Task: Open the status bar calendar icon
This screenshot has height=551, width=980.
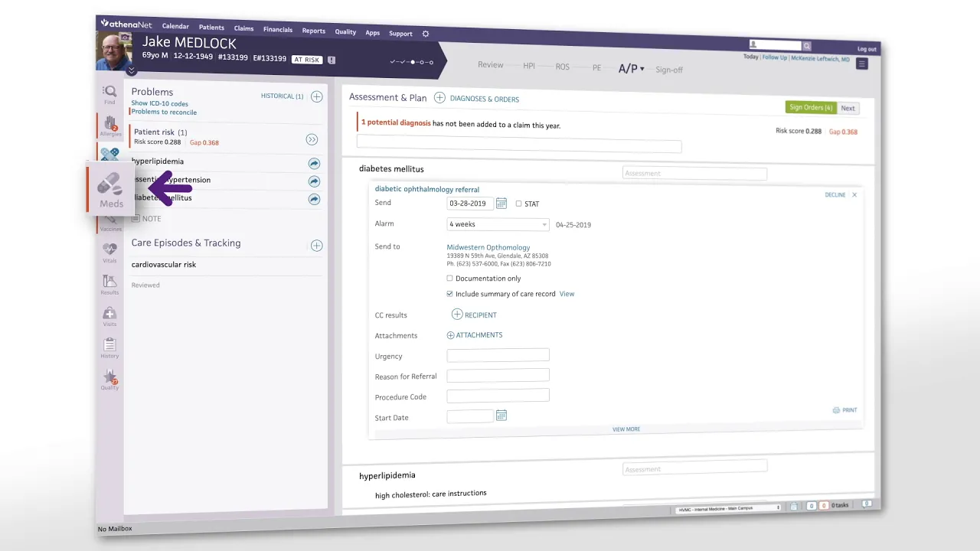Action: [794, 506]
